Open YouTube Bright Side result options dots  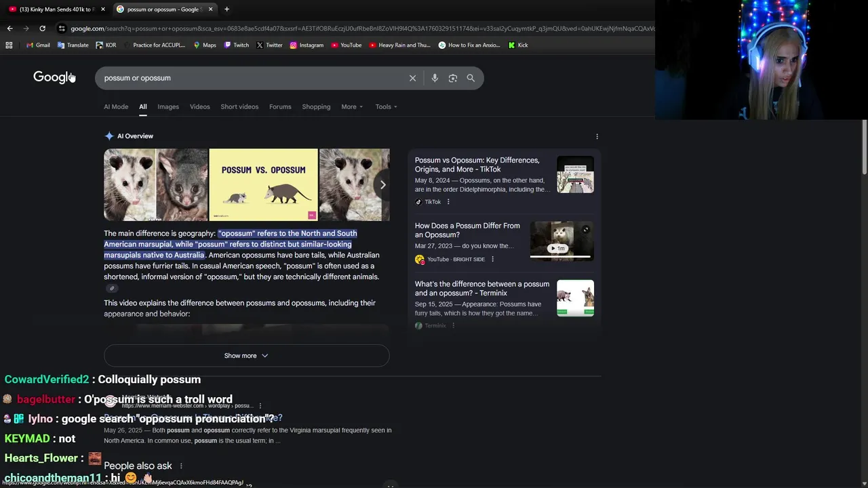click(x=492, y=259)
